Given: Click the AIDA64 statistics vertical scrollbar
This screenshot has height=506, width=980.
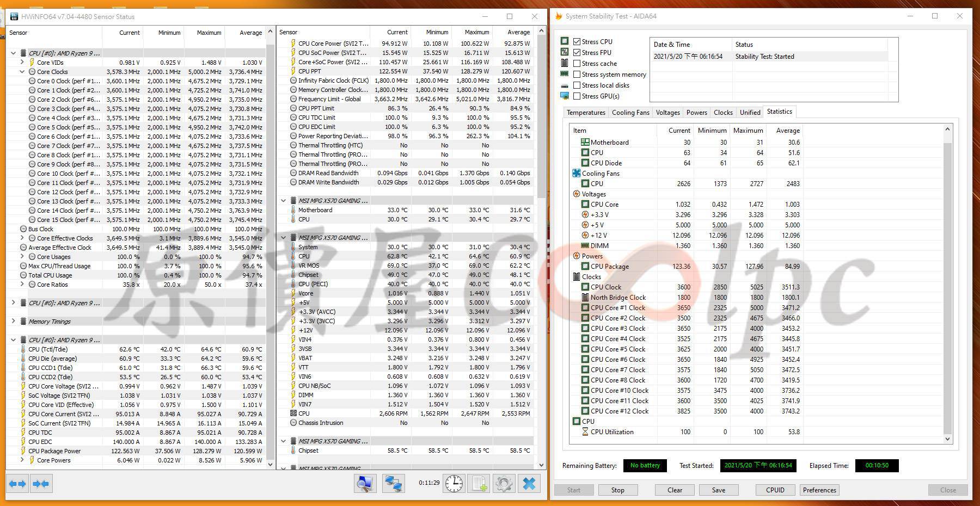Looking at the screenshot, I should tap(947, 283).
